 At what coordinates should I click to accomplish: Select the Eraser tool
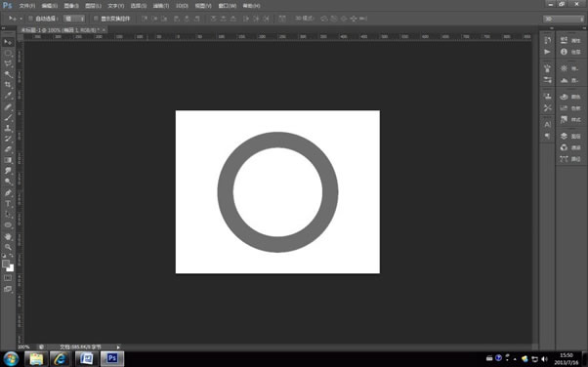click(8, 149)
